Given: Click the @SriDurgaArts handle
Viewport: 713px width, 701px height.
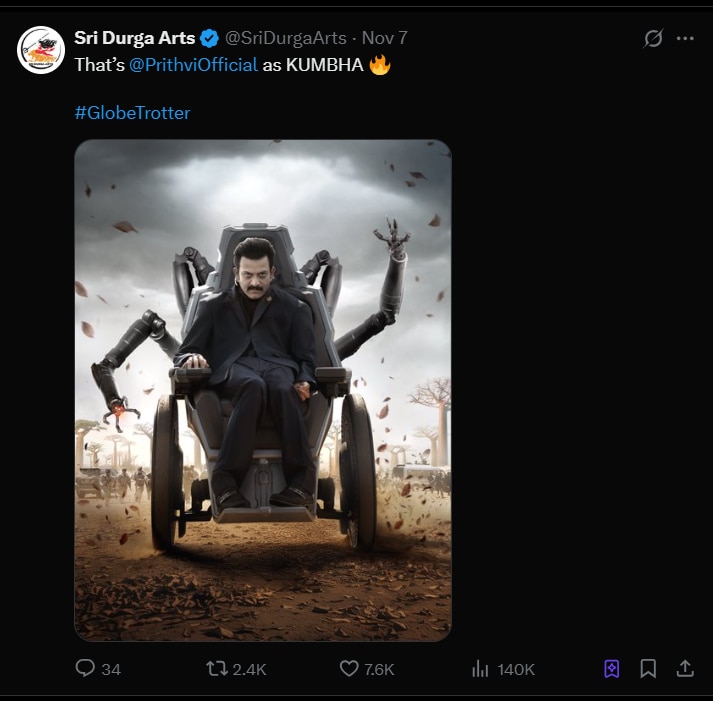Looking at the screenshot, I should coord(285,38).
